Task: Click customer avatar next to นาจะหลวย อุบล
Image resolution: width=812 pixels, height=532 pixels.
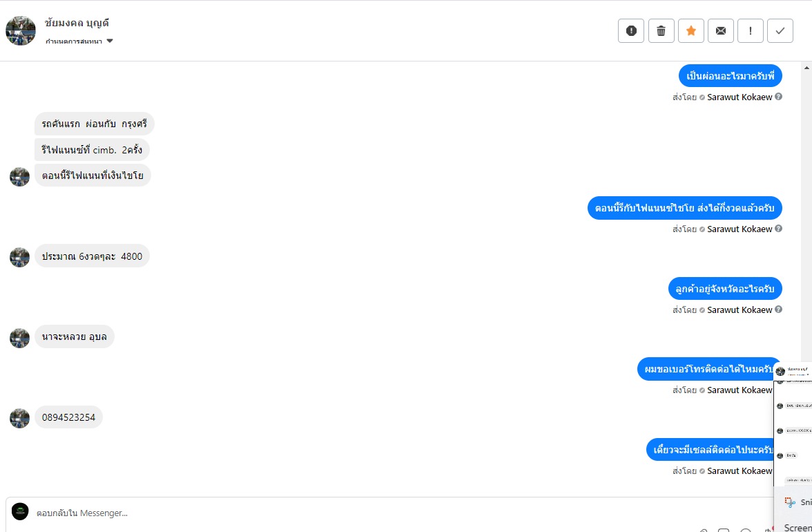Action: (x=20, y=338)
